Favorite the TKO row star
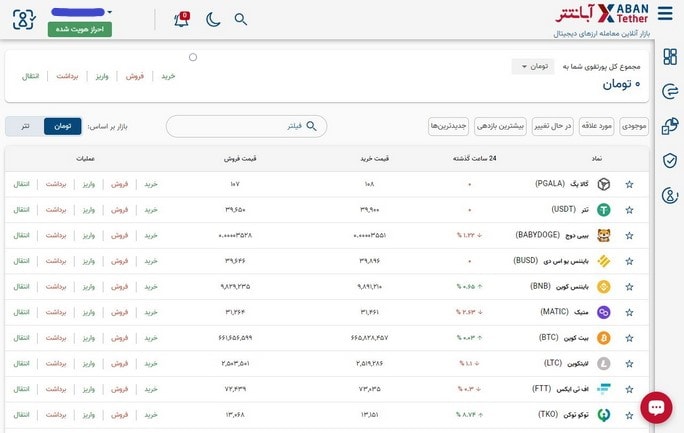The width and height of the screenshot is (684, 433). (x=629, y=415)
